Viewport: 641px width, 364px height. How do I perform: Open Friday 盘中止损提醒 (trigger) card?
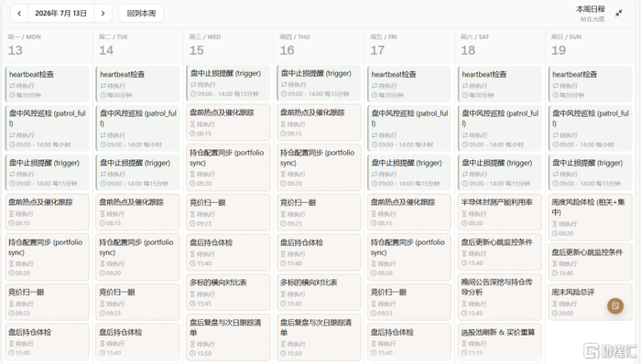coord(409,172)
